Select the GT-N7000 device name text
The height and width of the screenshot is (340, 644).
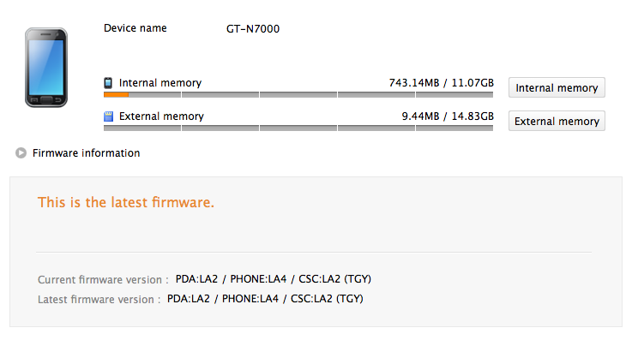click(x=253, y=29)
